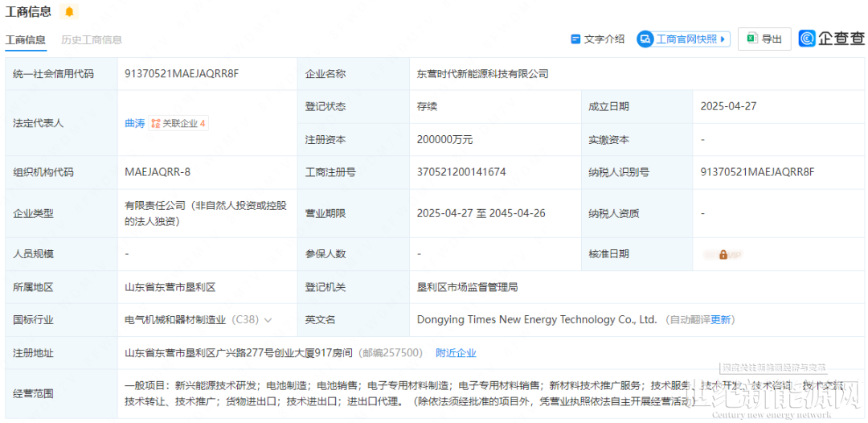
Task: Expand the 电气机械和器材制造业 industry chevron
Action: pyautogui.click(x=268, y=320)
